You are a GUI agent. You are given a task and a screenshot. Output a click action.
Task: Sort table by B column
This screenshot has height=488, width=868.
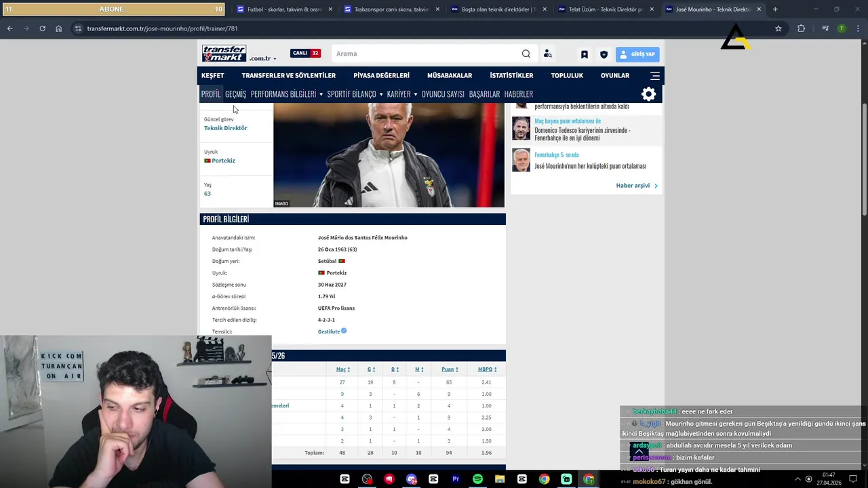[395, 369]
